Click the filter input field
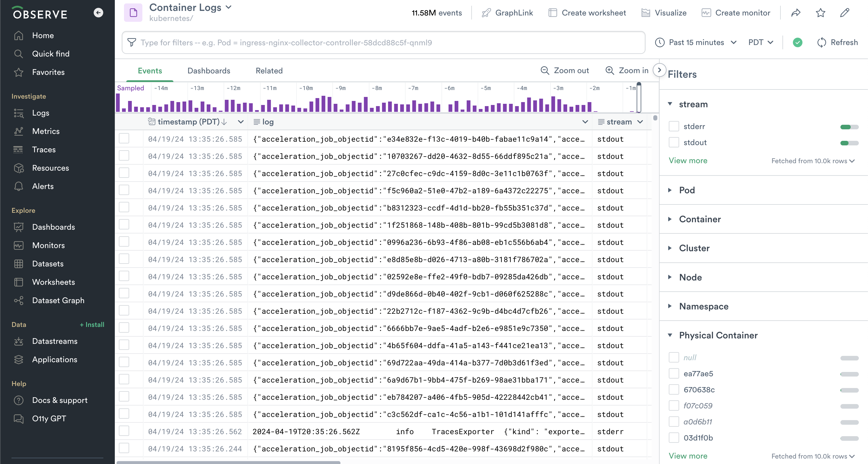The height and width of the screenshot is (464, 868). (384, 42)
